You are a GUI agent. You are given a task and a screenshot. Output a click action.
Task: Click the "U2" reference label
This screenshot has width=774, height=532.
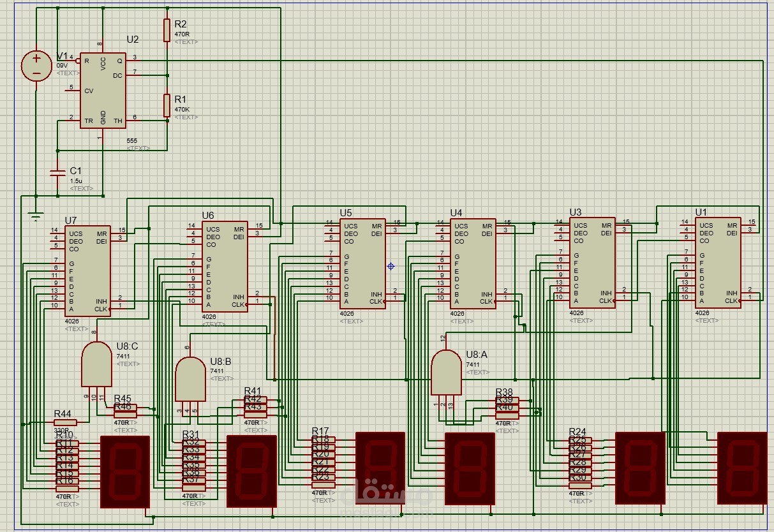pos(132,40)
